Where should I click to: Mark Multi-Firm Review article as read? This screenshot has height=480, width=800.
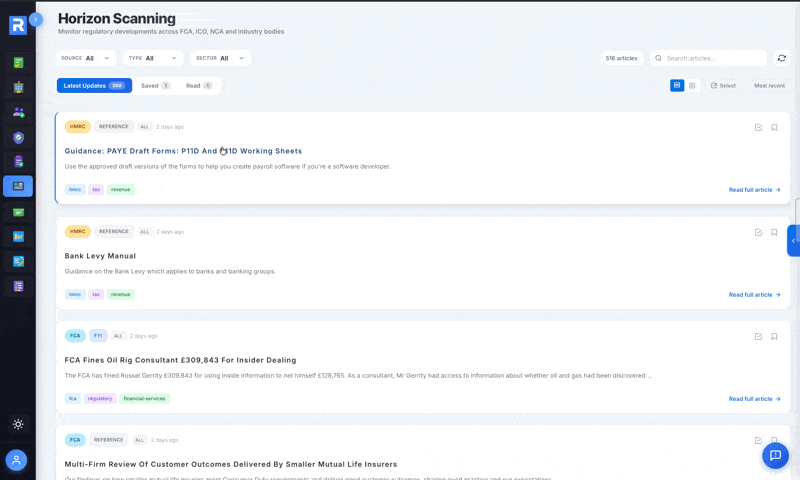coord(758,441)
